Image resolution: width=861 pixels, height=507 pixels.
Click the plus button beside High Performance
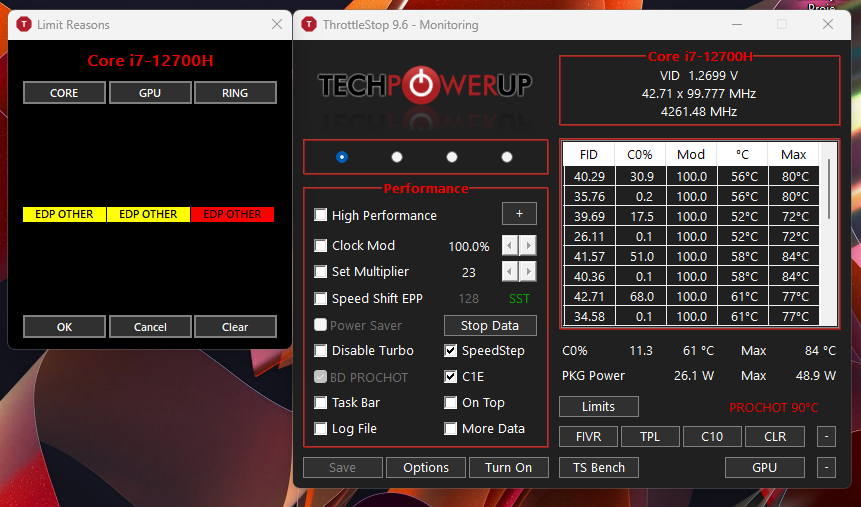[x=519, y=214]
